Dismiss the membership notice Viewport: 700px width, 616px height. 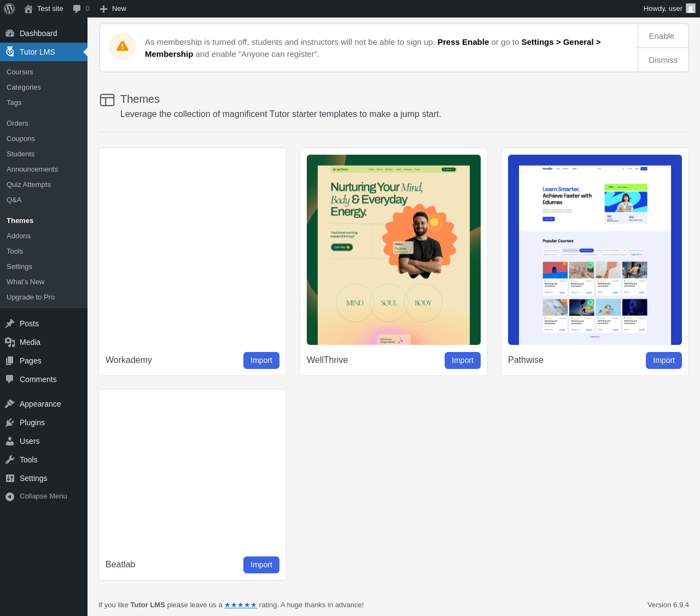663,60
